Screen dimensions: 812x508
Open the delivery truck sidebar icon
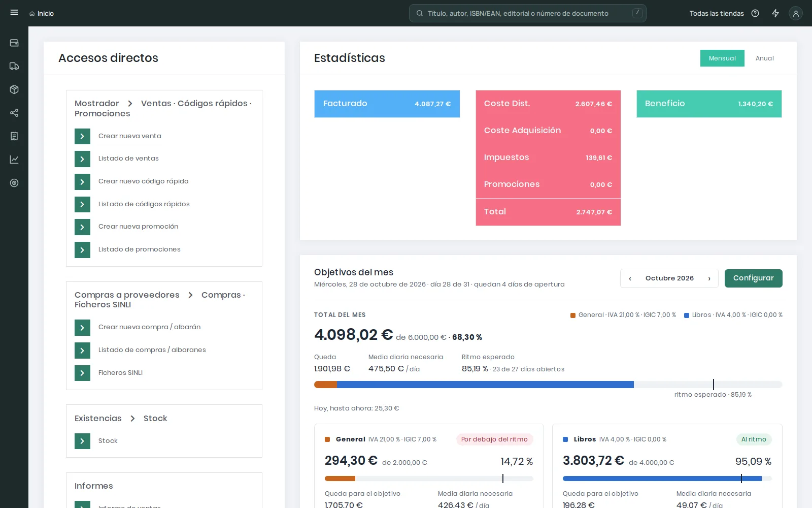(x=14, y=66)
